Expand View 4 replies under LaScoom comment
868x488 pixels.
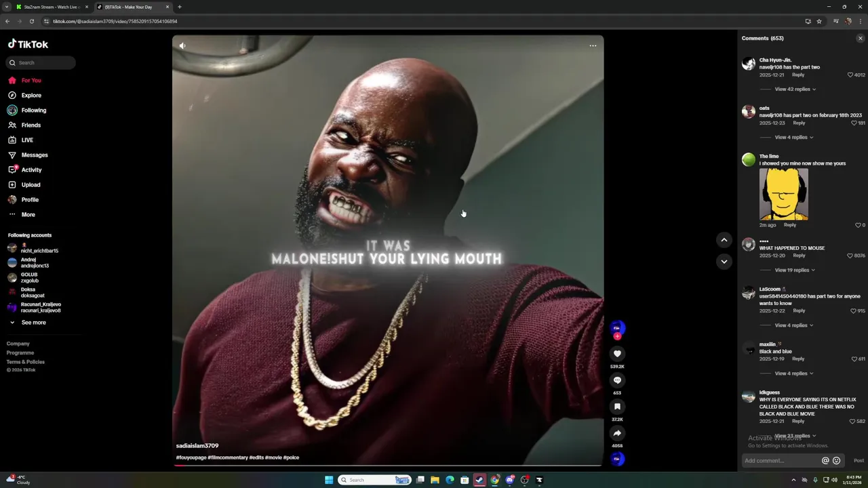click(793, 325)
